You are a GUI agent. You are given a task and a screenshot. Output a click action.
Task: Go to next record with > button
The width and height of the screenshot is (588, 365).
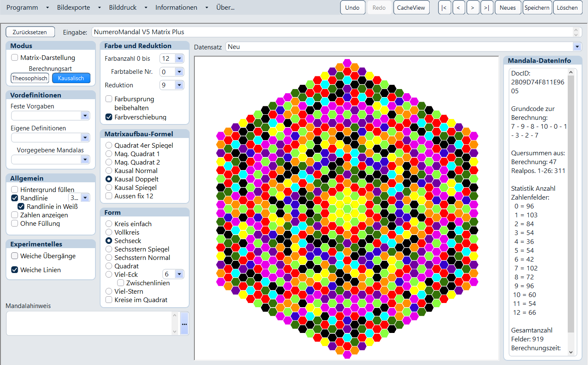473,8
